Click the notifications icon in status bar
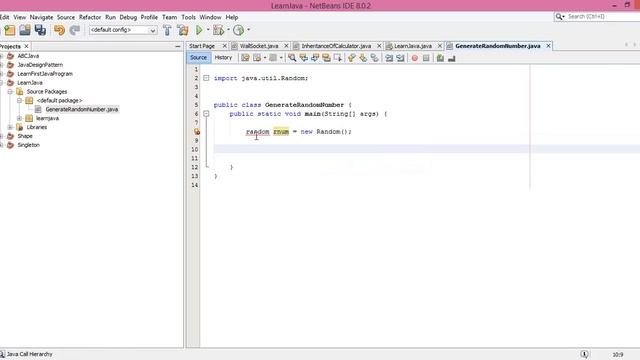This screenshot has height=360, width=640. [x=584, y=354]
